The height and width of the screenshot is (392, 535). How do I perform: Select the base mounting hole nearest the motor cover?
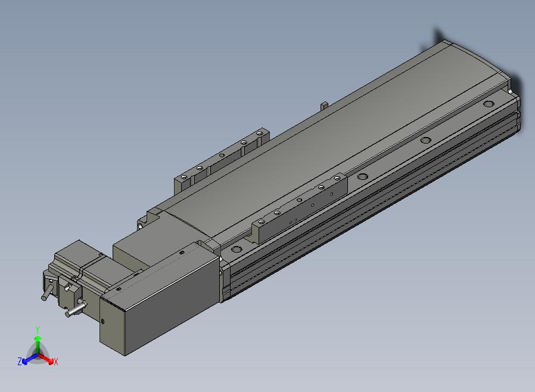(237, 249)
